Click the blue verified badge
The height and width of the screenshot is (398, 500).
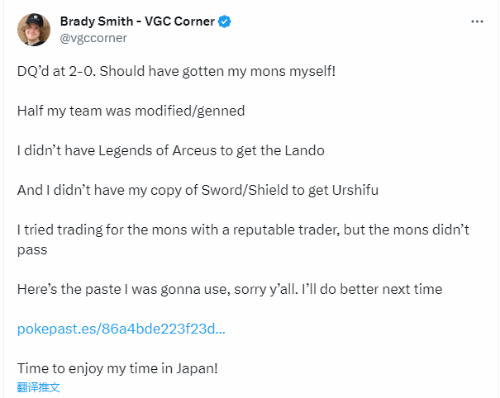(x=224, y=22)
